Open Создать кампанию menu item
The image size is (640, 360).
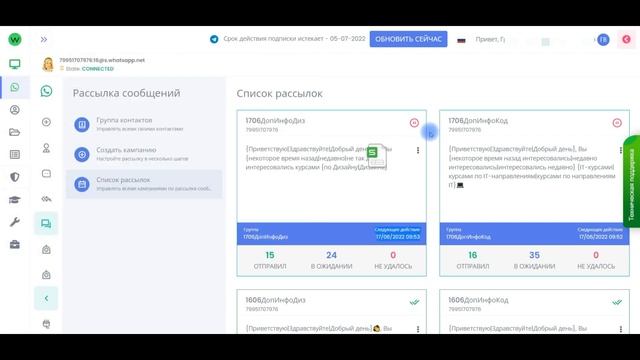(x=144, y=154)
